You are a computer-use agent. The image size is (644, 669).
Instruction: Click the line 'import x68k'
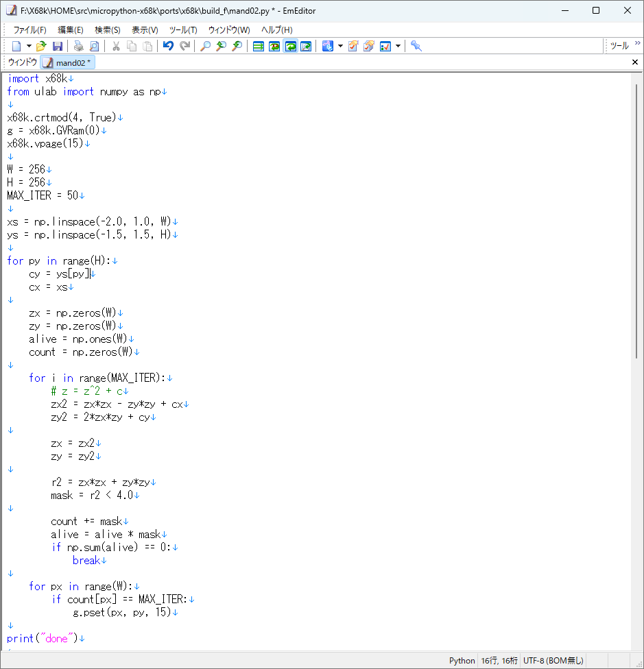click(38, 79)
